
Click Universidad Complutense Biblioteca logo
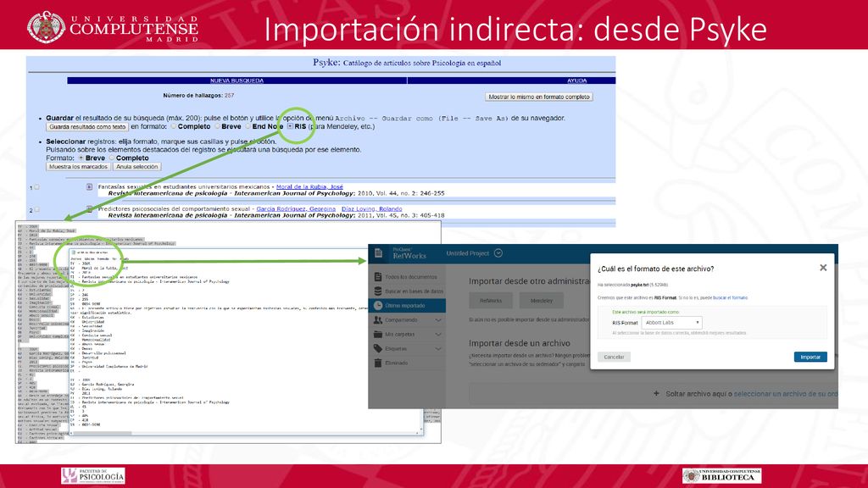click(722, 476)
